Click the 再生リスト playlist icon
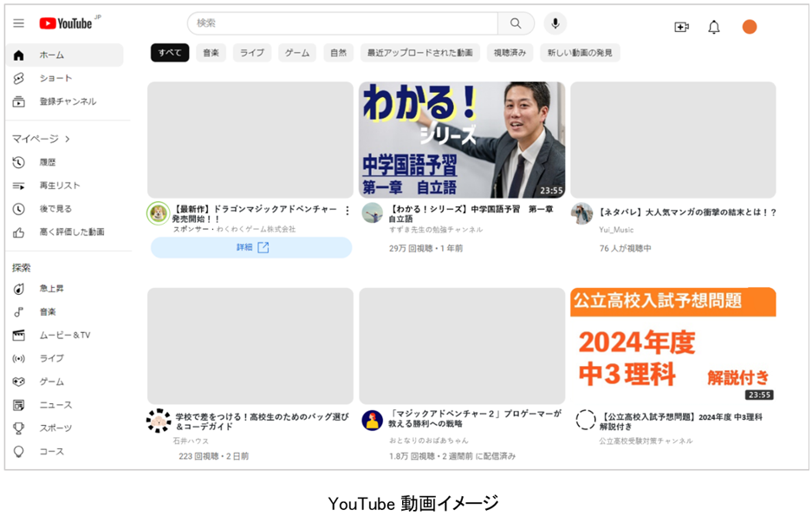 (19, 186)
